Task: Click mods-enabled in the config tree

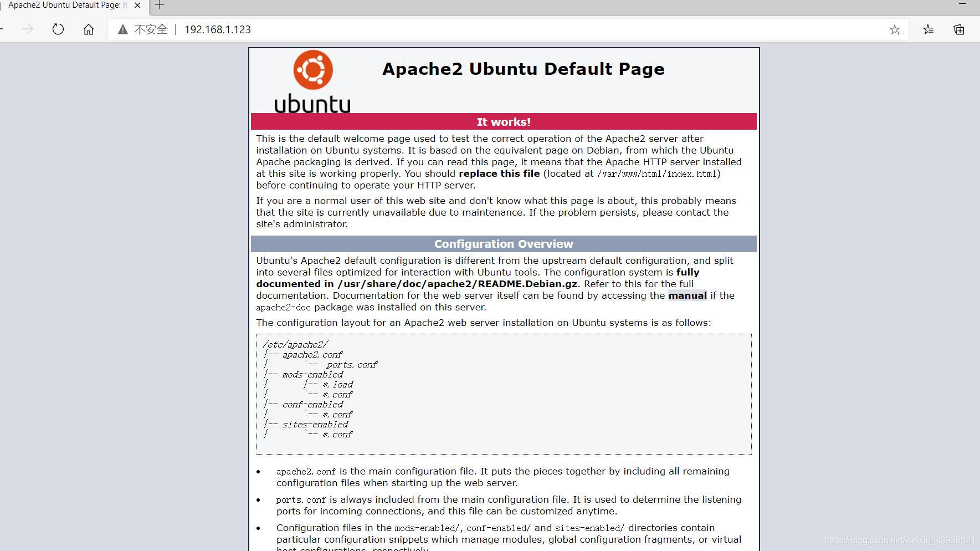Action: tap(312, 375)
